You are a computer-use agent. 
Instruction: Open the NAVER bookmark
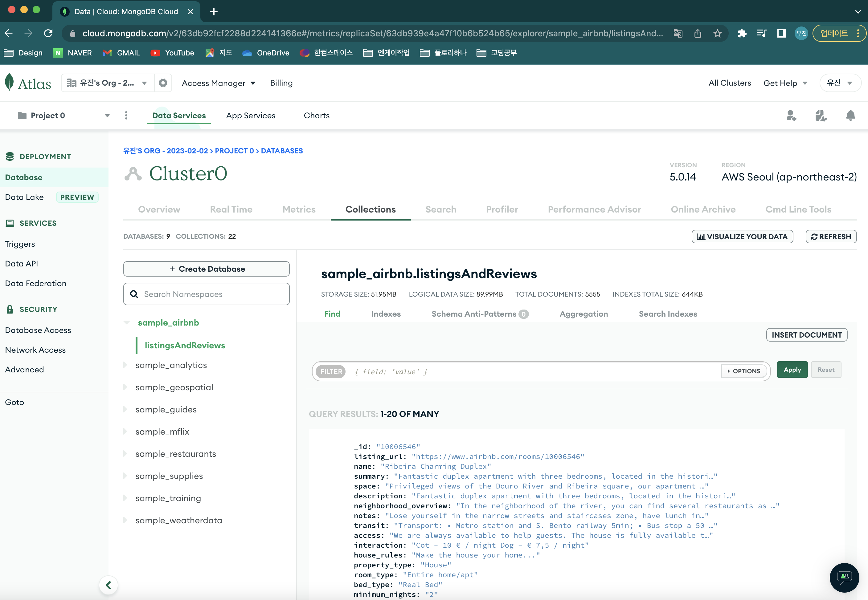(x=73, y=53)
